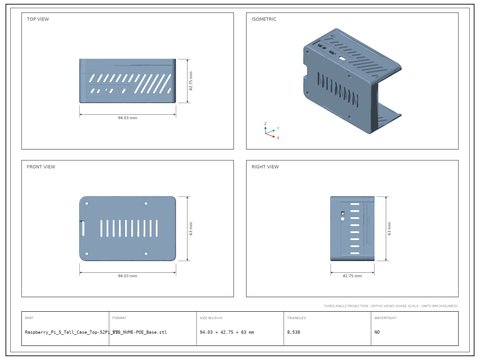Click the 42.75 mm vertical dimension in top view

click(191, 81)
